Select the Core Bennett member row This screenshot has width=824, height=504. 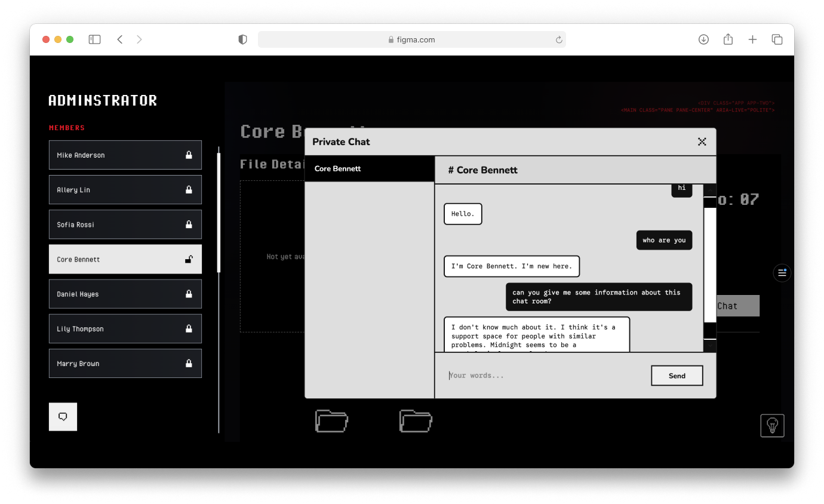click(x=125, y=259)
